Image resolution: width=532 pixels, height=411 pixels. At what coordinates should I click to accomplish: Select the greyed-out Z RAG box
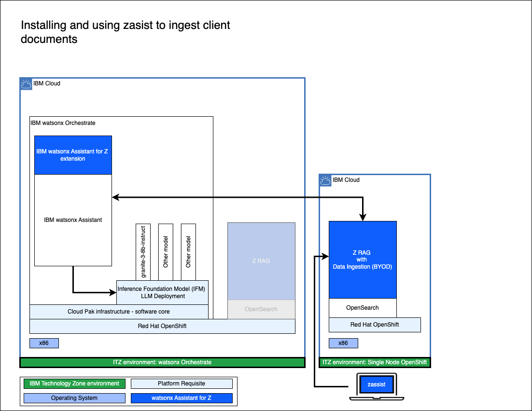coord(261,261)
